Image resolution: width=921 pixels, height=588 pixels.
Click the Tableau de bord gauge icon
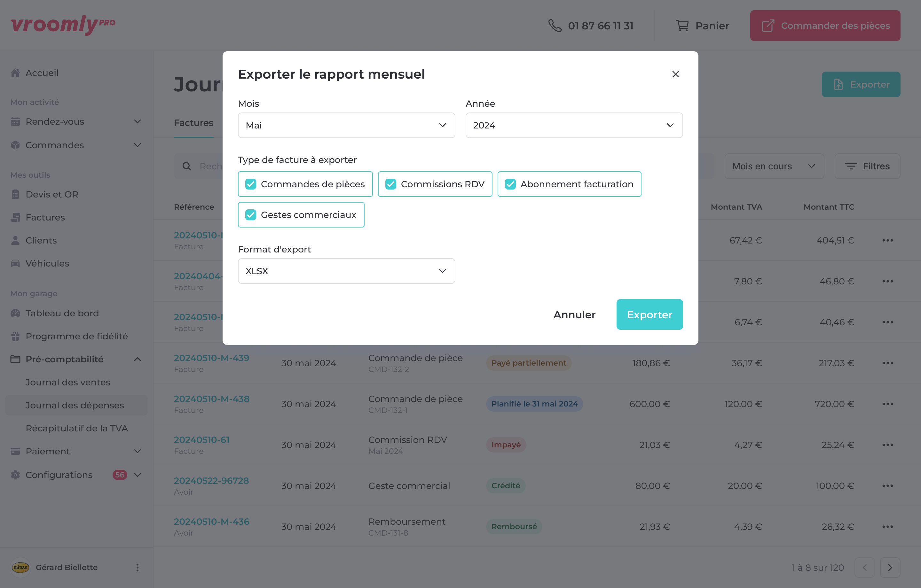(15, 313)
